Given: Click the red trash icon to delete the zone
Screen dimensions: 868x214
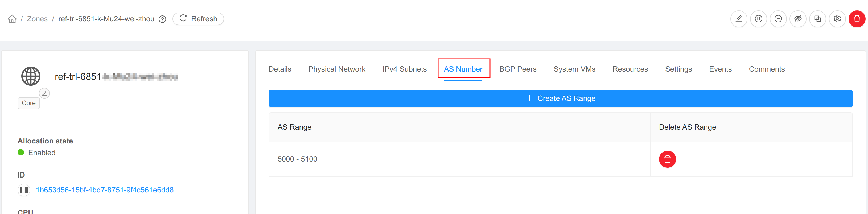Looking at the screenshot, I should click(857, 19).
